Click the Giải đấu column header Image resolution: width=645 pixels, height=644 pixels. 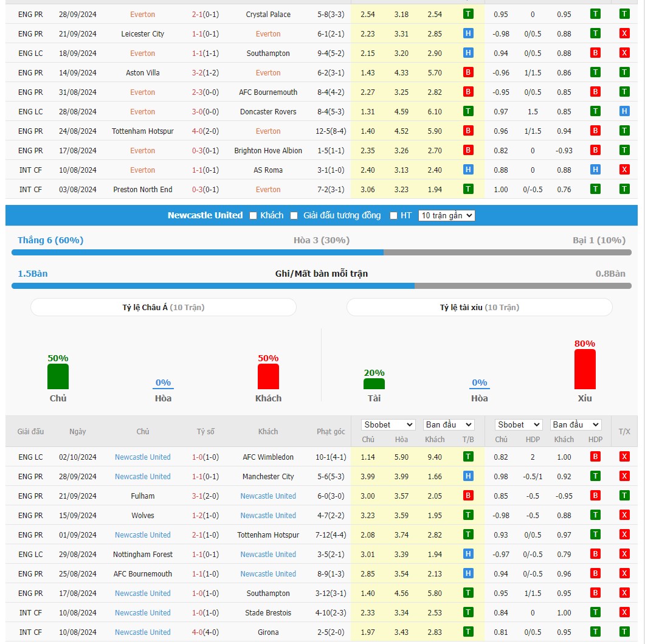coord(30,432)
